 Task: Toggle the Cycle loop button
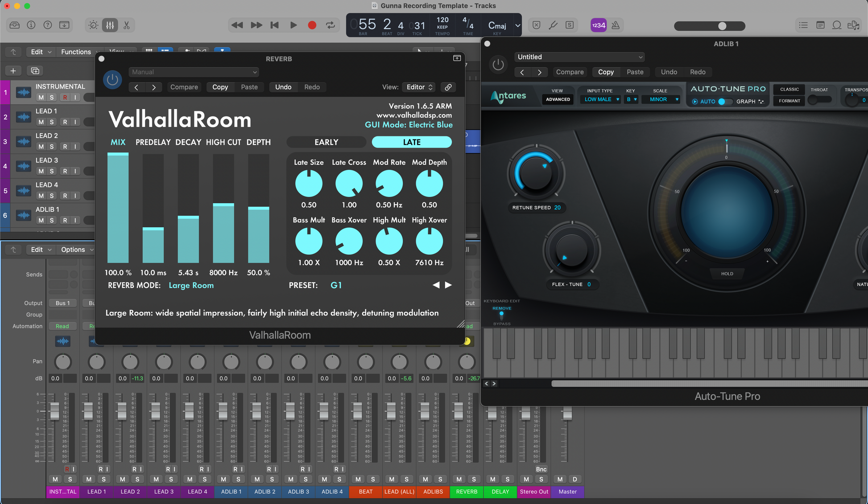point(331,25)
